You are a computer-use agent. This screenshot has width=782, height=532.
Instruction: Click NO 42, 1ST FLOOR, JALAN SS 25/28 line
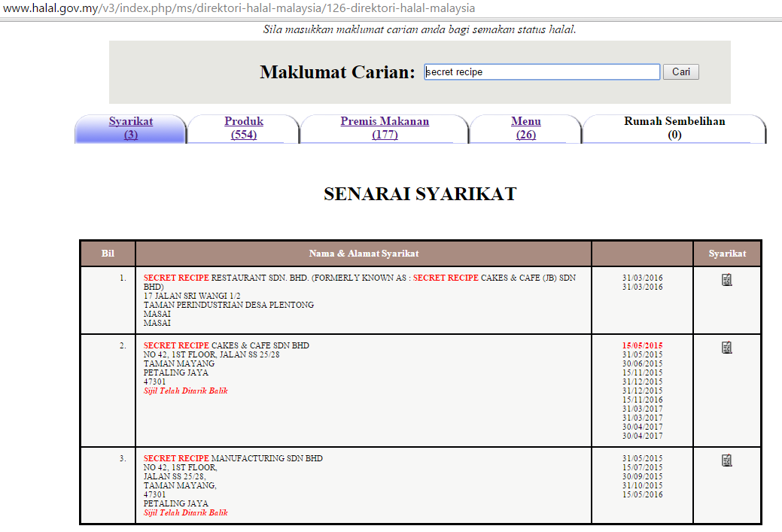[x=211, y=354]
